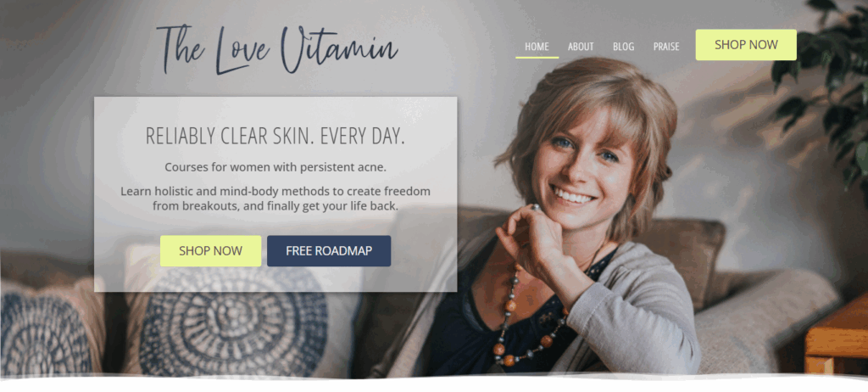This screenshot has height=392, width=868.
Task: Click the 'Reliably Clear Skin. Every Day.' headline
Action: pos(275,137)
